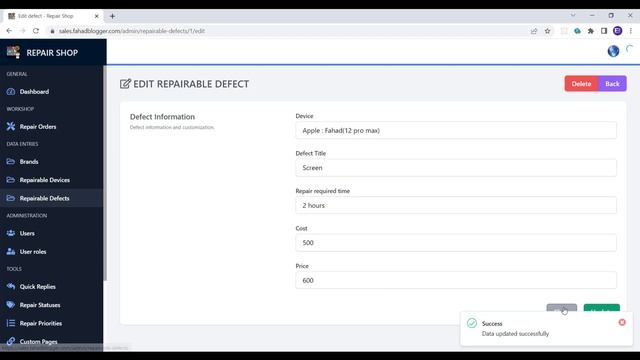The height and width of the screenshot is (360, 640).
Task: Open Brands menu item
Action: [x=29, y=162]
